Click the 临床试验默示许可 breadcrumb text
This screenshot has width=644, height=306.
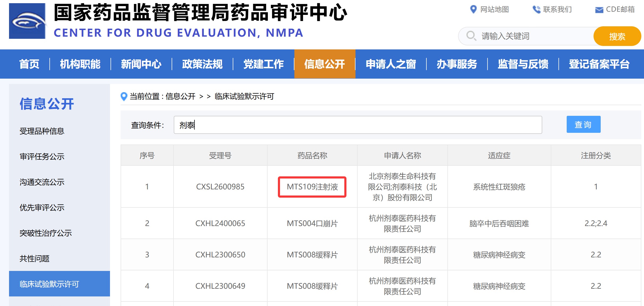[x=244, y=96]
